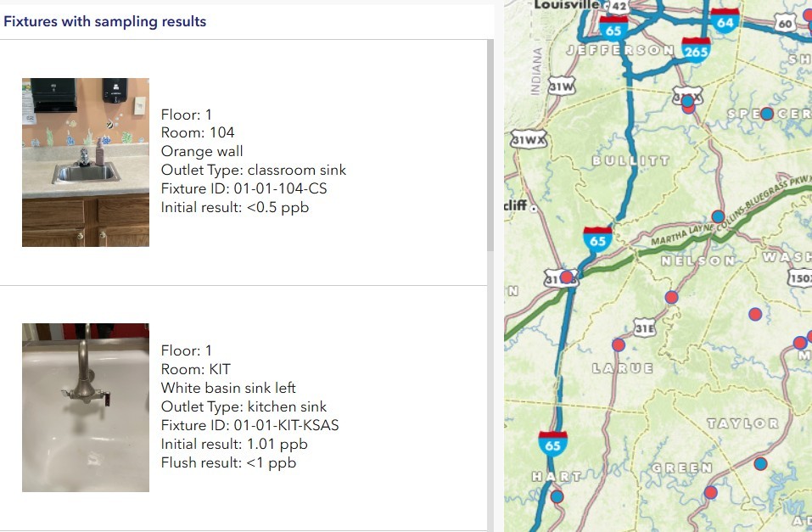
Task: Click the marker just below the Nelson label
Action: coord(672,297)
